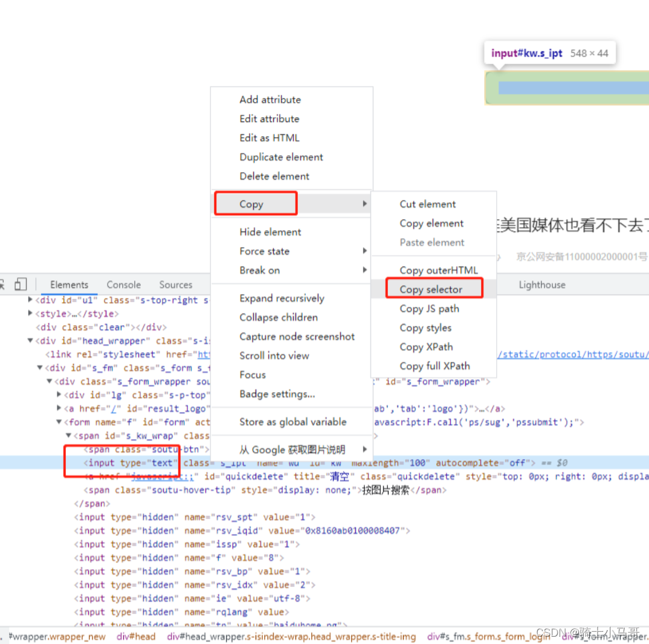Choose Edit as HTML
The width and height of the screenshot is (649, 644).
click(x=268, y=138)
